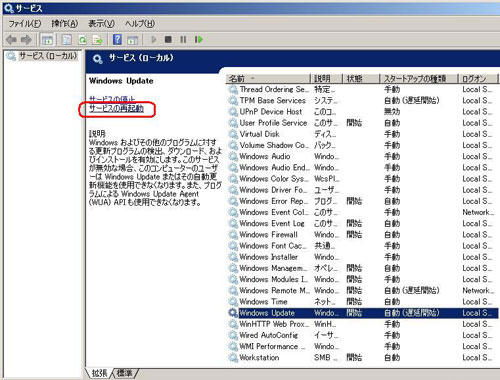
Task: Open the 表示(V) menu
Action: tap(101, 24)
